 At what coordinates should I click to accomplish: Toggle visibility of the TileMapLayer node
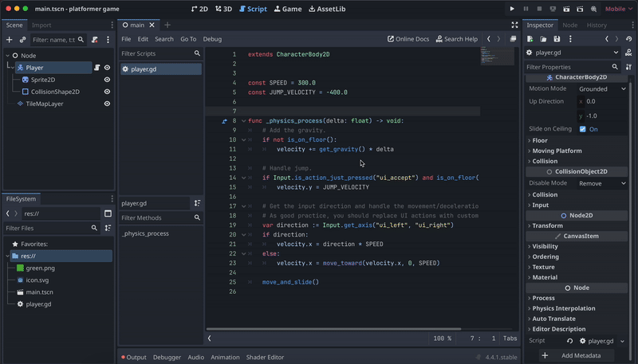point(107,104)
